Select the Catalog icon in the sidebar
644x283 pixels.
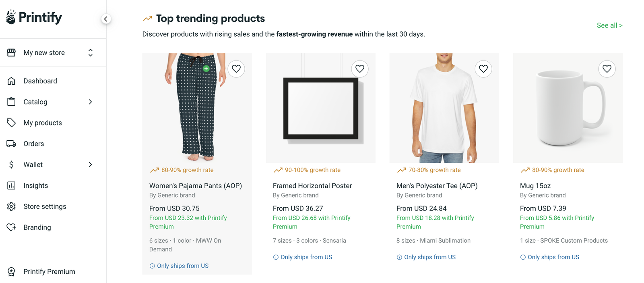coord(12,102)
